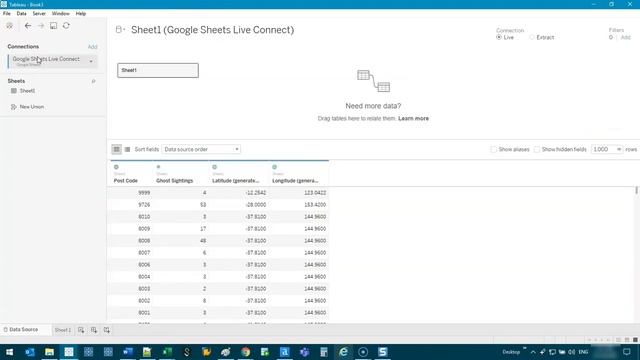Click the forward arrow in toolbar
Image resolution: width=640 pixels, height=360 pixels.
pos(41,26)
